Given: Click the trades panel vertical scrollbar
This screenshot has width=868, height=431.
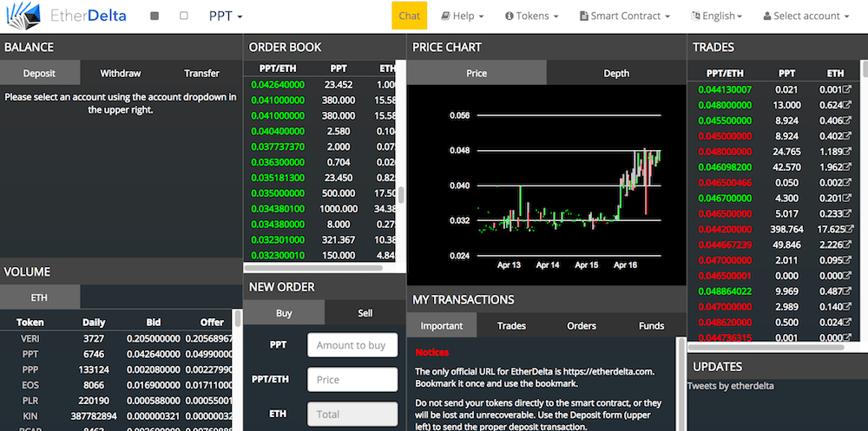Looking at the screenshot, I should click(x=865, y=69).
